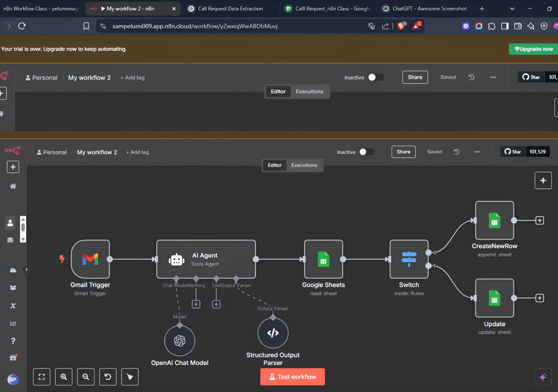Attach a Tool sub-node to AI Agent

coord(216,304)
